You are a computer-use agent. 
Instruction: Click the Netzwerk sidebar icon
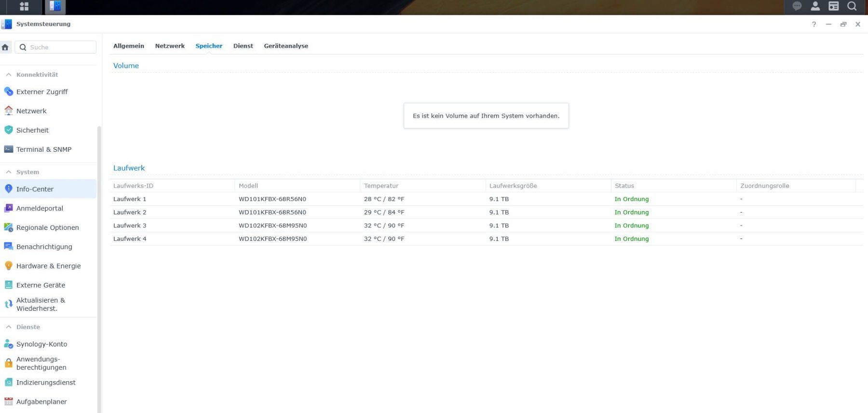click(9, 111)
